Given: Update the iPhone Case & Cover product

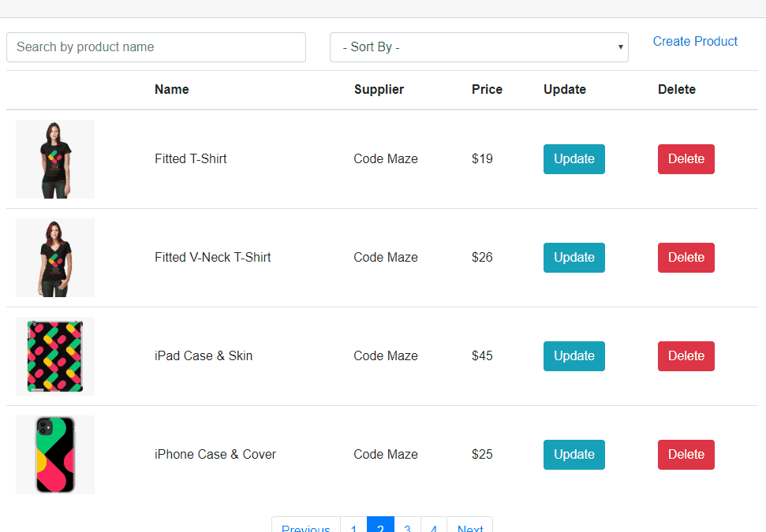Looking at the screenshot, I should [574, 455].
